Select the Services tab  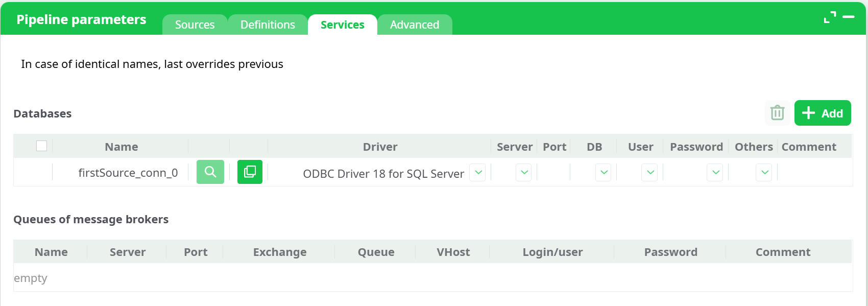coord(342,25)
